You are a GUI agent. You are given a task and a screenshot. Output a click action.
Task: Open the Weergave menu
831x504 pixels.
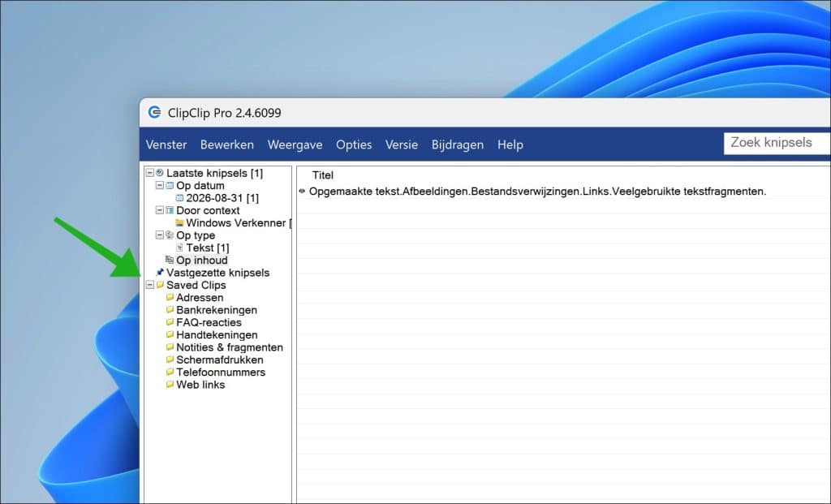pos(295,144)
